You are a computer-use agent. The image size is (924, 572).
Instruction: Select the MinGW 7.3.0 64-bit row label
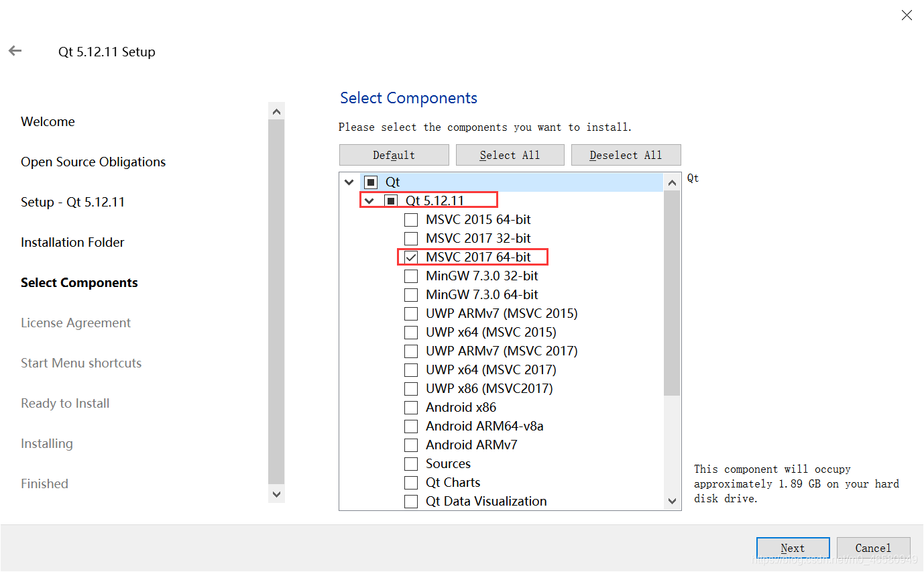(482, 294)
